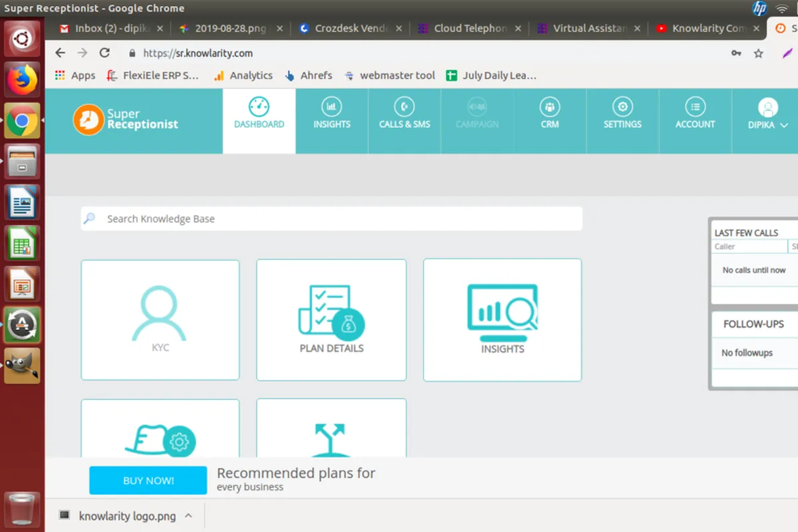Screen dimensions: 798x532
Task: Open the July Daily Lea... bookmark
Action: coord(491,75)
